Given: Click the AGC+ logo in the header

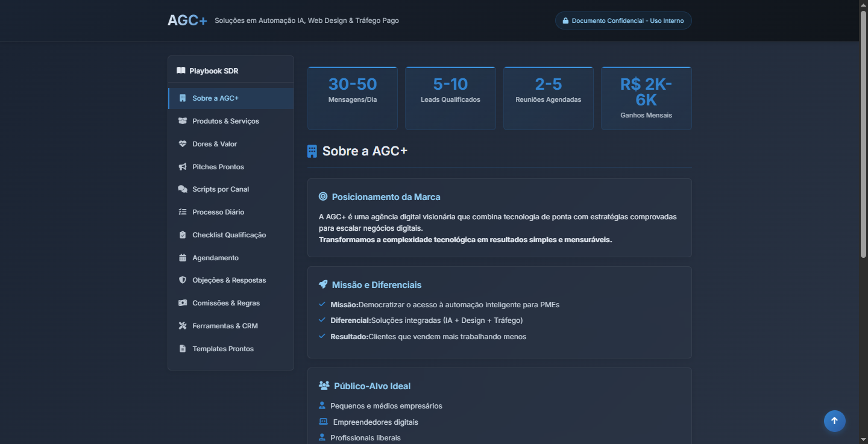Looking at the screenshot, I should 187,20.
